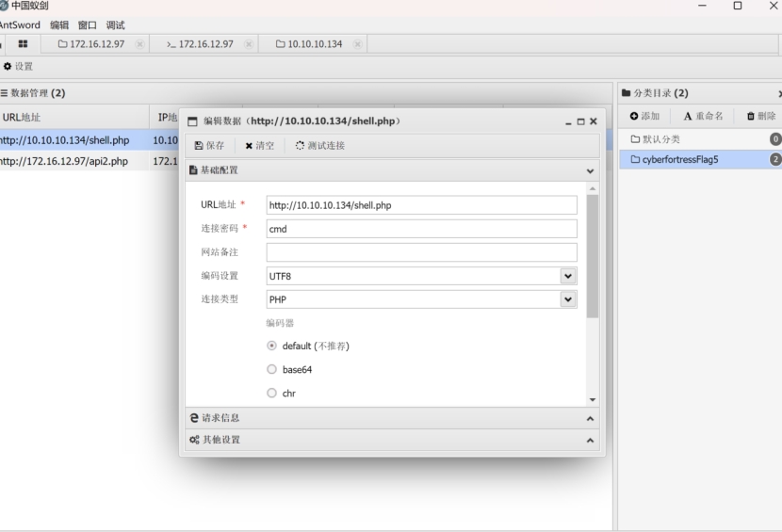Click the home grid icon tab

(x=23, y=44)
